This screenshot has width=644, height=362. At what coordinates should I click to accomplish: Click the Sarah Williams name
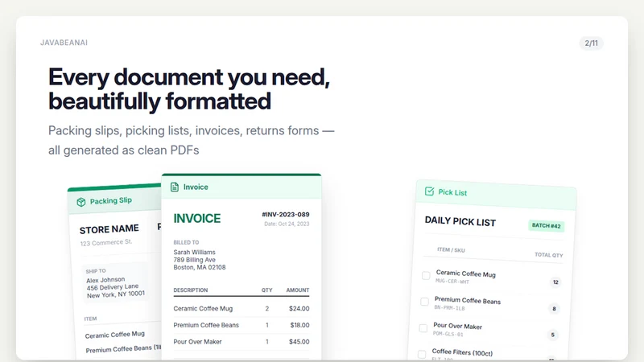point(194,252)
